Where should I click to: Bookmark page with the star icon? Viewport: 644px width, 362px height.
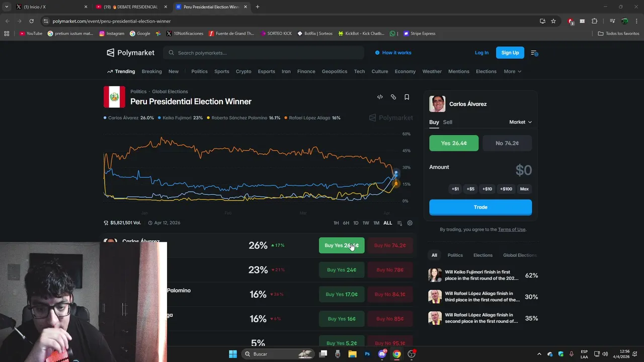pos(553,21)
